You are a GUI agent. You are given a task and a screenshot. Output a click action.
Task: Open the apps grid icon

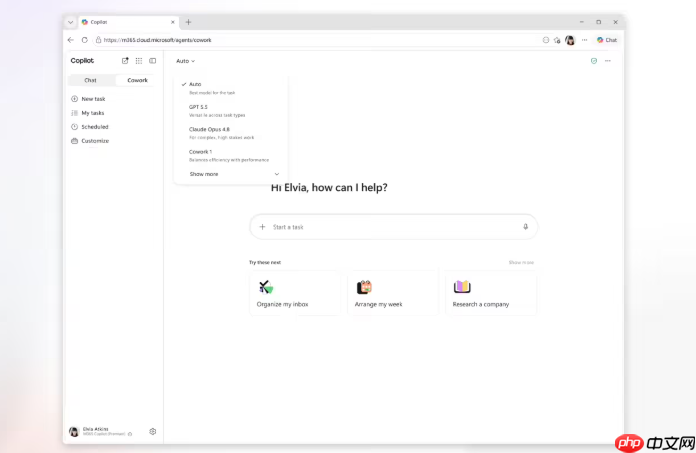pos(139,61)
